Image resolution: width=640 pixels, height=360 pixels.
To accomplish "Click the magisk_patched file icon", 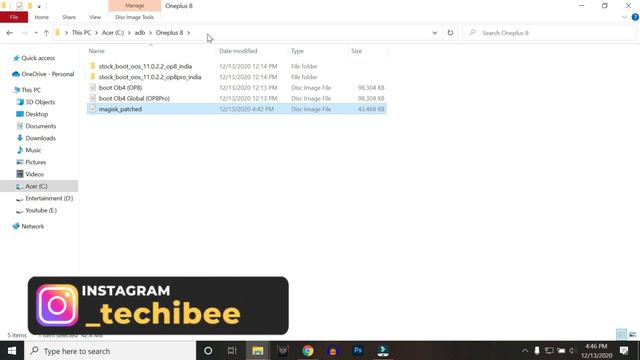I will click(x=93, y=109).
